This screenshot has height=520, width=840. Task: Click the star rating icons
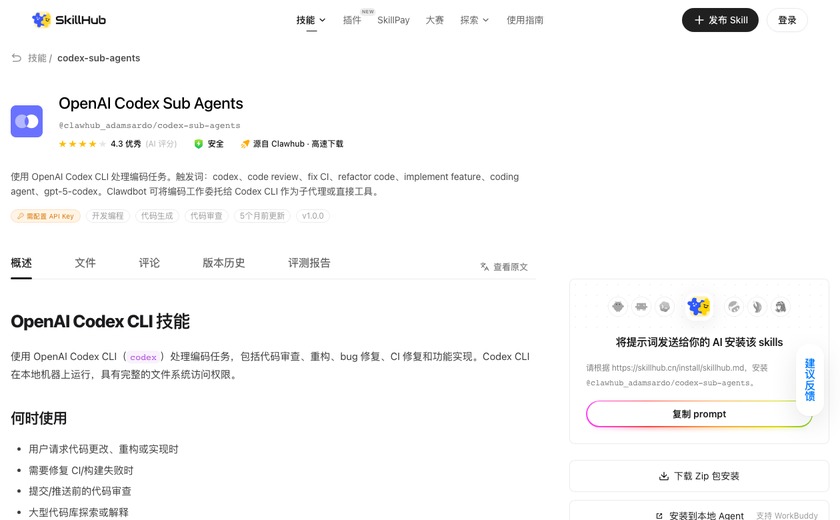coord(82,144)
